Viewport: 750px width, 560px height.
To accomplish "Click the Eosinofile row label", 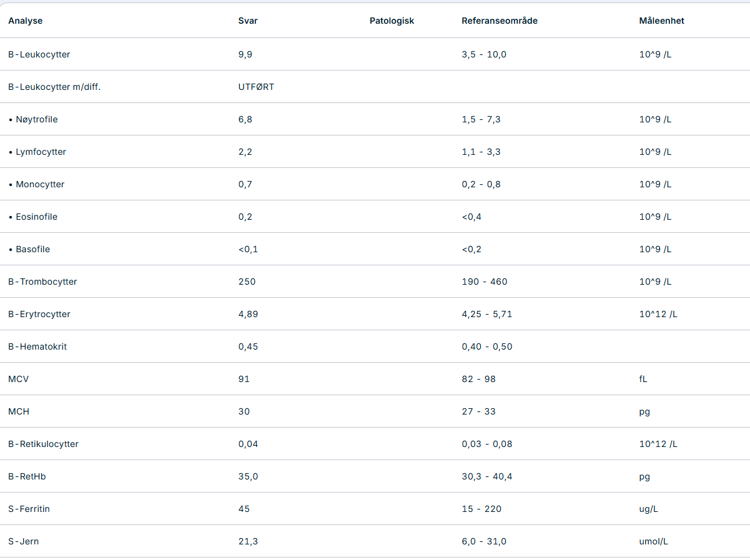I will (36, 217).
